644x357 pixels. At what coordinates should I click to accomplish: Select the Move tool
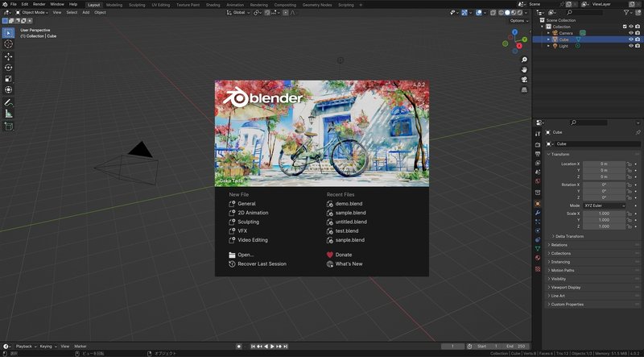8,56
